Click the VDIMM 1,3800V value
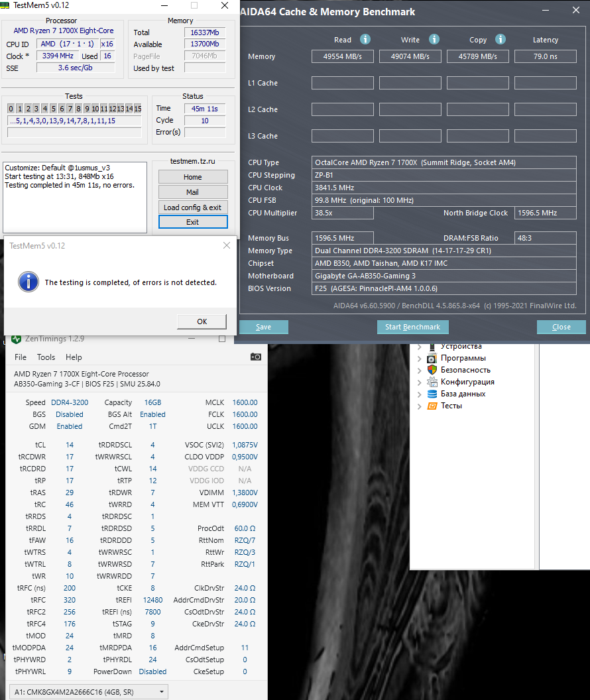Image resolution: width=590 pixels, height=700 pixels. pyautogui.click(x=245, y=493)
